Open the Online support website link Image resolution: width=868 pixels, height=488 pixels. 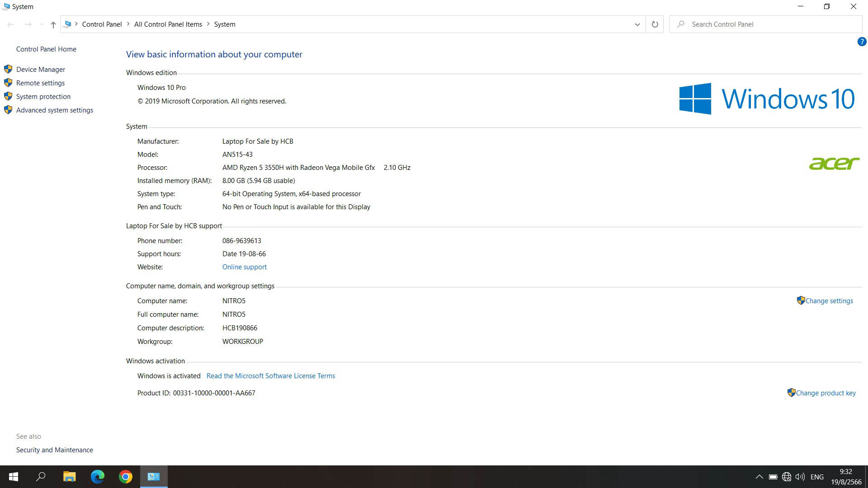245,267
